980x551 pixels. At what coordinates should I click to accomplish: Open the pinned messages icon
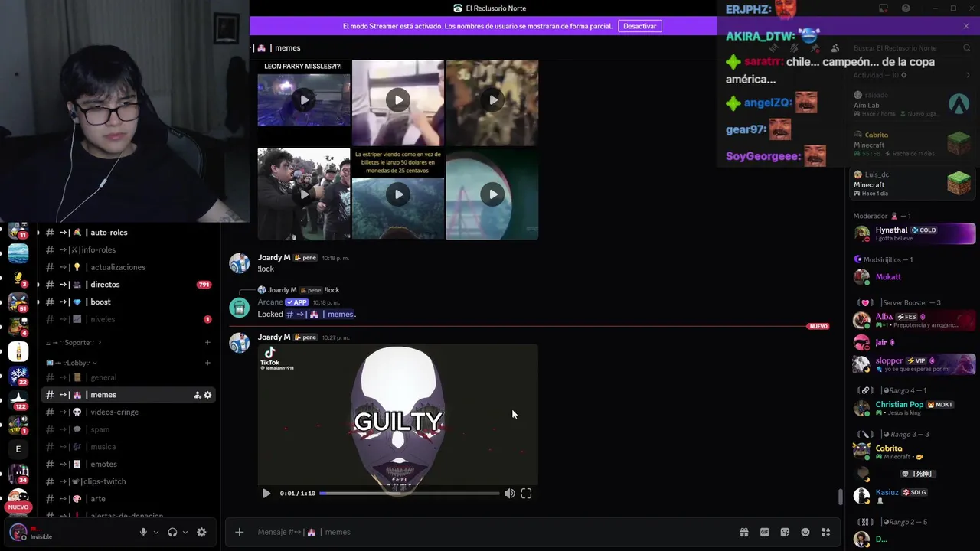[x=815, y=48]
